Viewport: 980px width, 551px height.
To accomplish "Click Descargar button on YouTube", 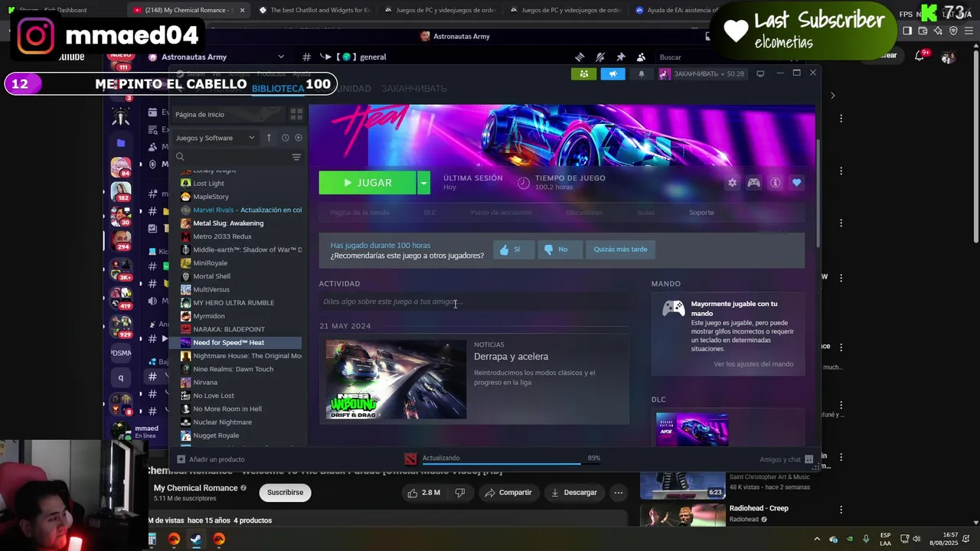I will [x=573, y=493].
